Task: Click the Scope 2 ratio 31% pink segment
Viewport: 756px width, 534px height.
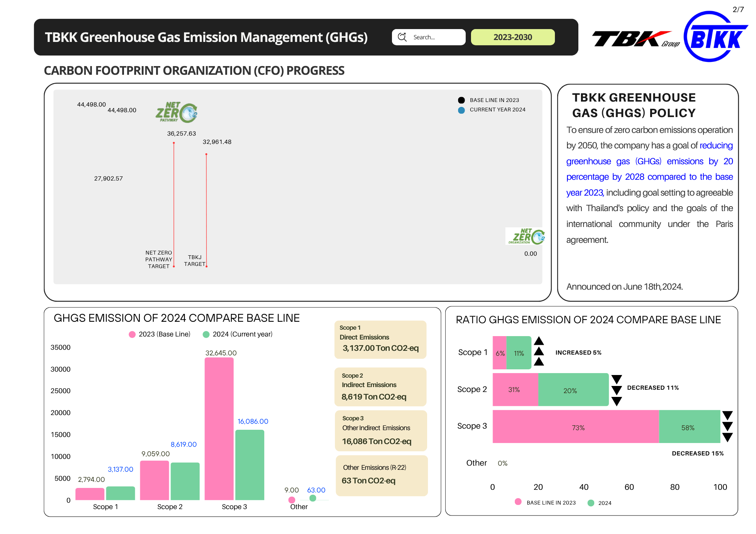Action: click(516, 390)
